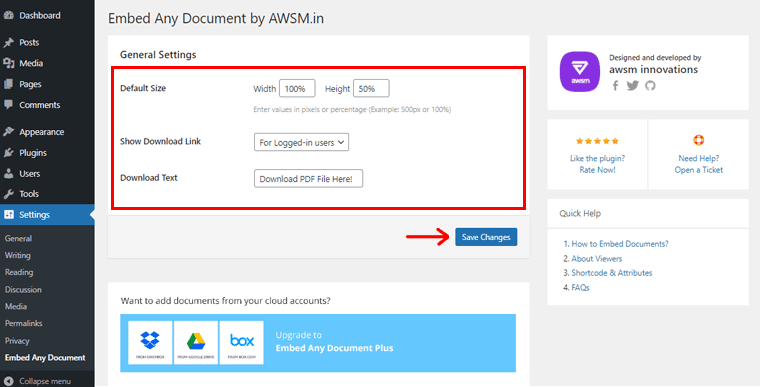Open Shortcode & Attributes help link
This screenshot has height=387, width=760.
click(612, 273)
